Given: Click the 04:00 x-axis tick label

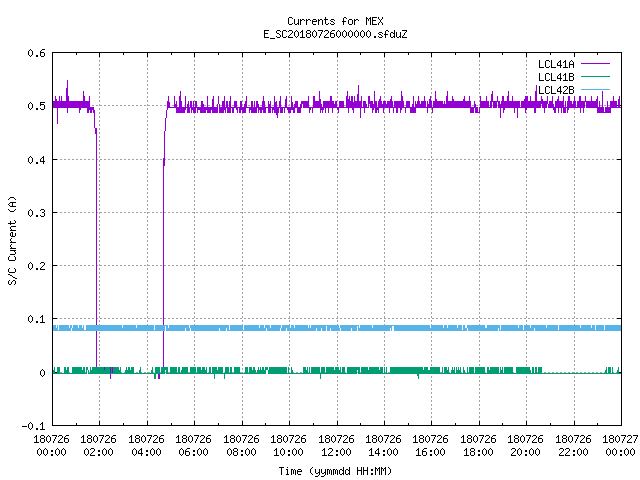Looking at the screenshot, I should click(x=147, y=452).
